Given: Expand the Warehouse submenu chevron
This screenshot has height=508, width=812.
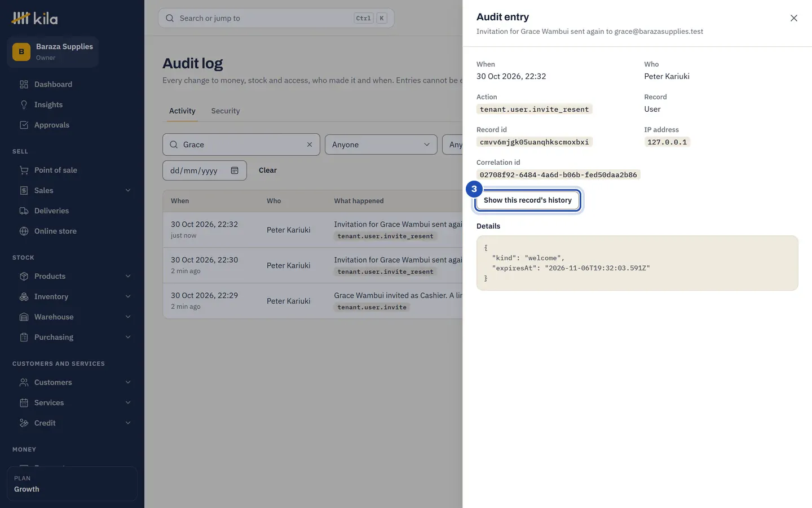Looking at the screenshot, I should tap(128, 317).
